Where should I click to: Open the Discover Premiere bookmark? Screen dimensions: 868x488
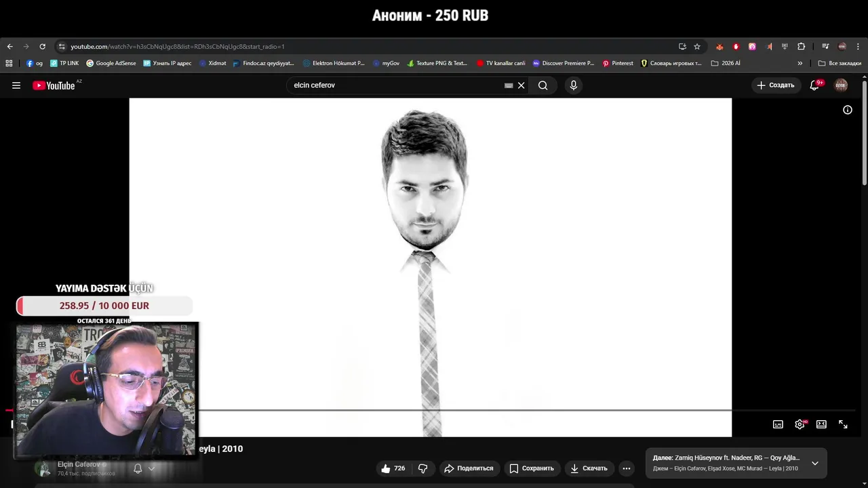pyautogui.click(x=564, y=63)
